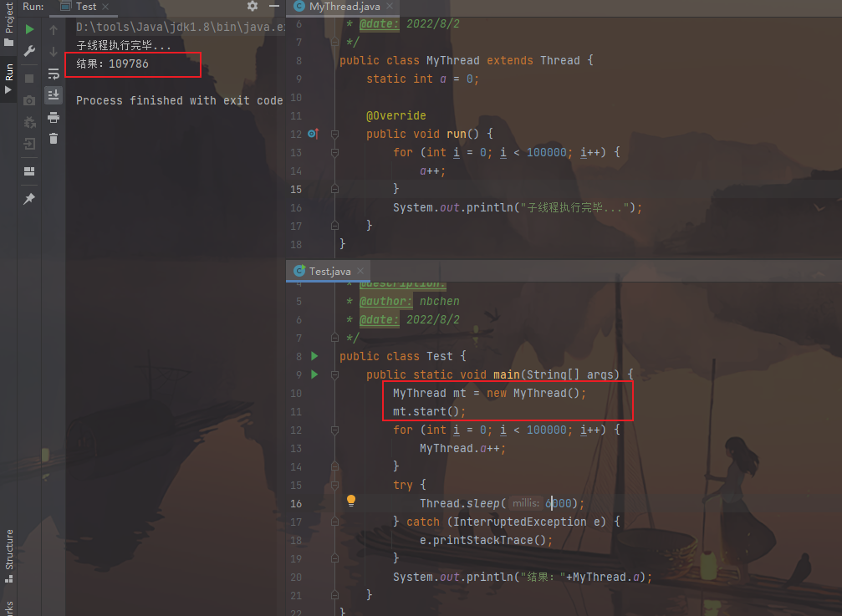The image size is (842, 616).
Task: Click the yellow lightbulb intention icon
Action: (351, 501)
